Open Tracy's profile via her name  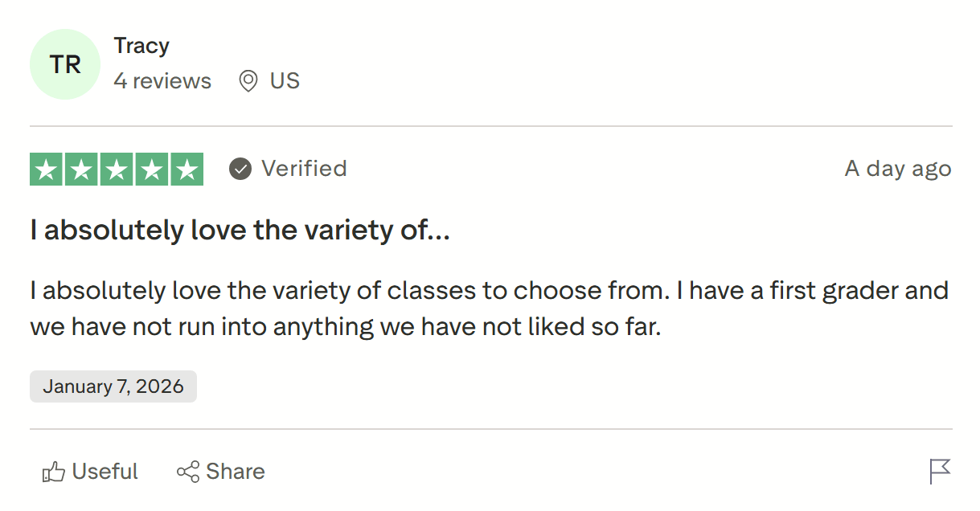[141, 46]
